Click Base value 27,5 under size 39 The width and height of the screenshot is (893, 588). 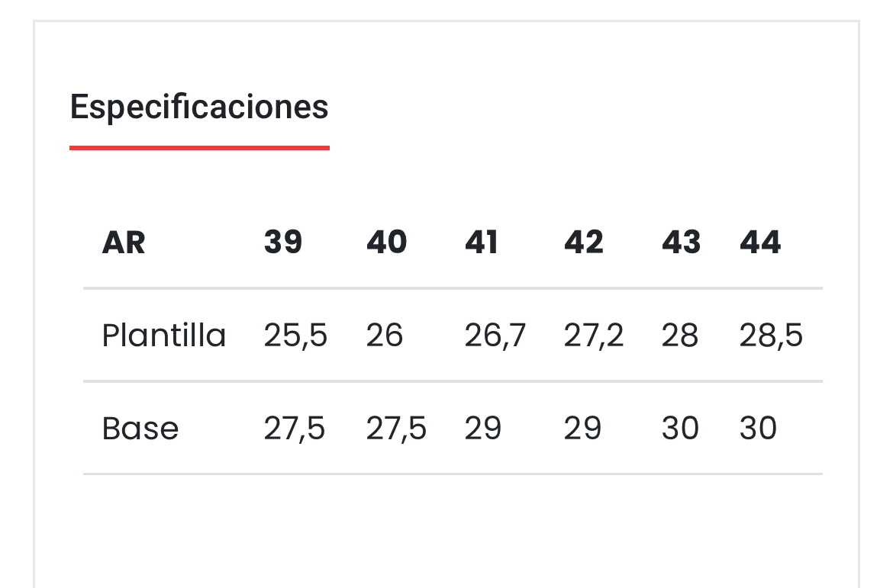point(295,428)
